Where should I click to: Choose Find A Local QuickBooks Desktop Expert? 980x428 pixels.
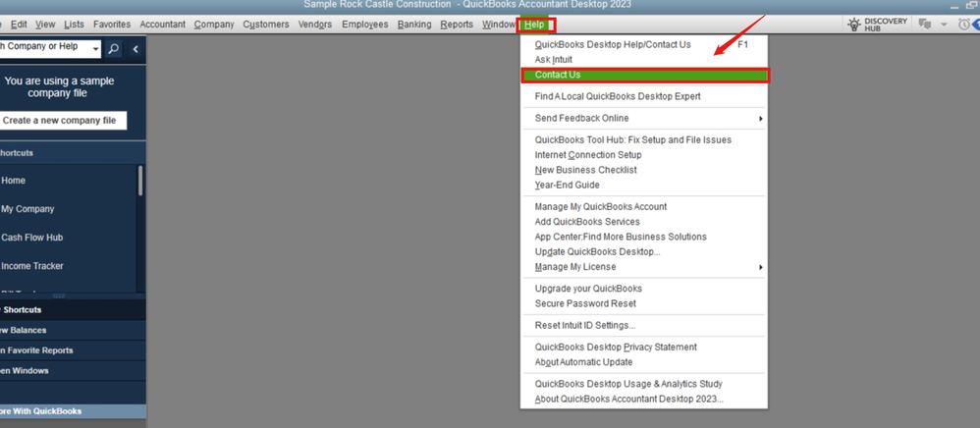pyautogui.click(x=644, y=96)
